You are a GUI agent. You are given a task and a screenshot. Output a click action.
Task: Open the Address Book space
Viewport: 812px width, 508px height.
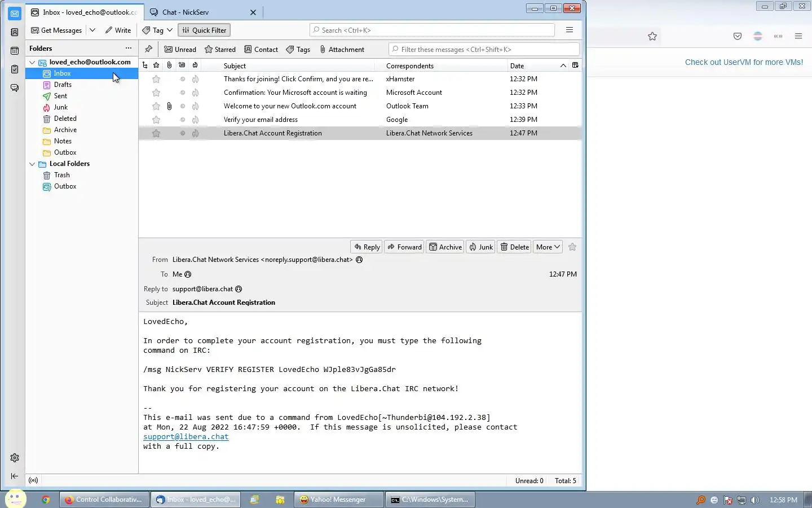point(15,32)
